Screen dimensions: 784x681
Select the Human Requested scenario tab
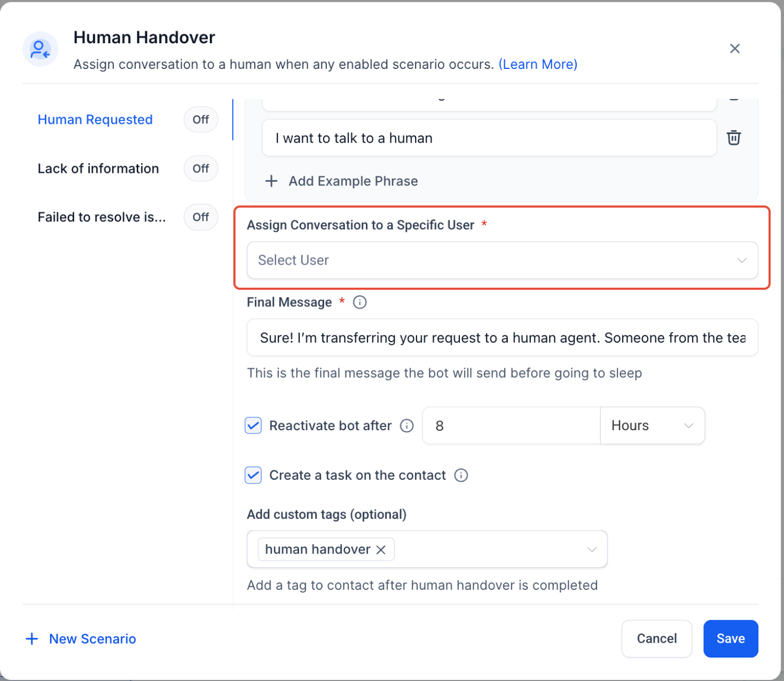[95, 120]
